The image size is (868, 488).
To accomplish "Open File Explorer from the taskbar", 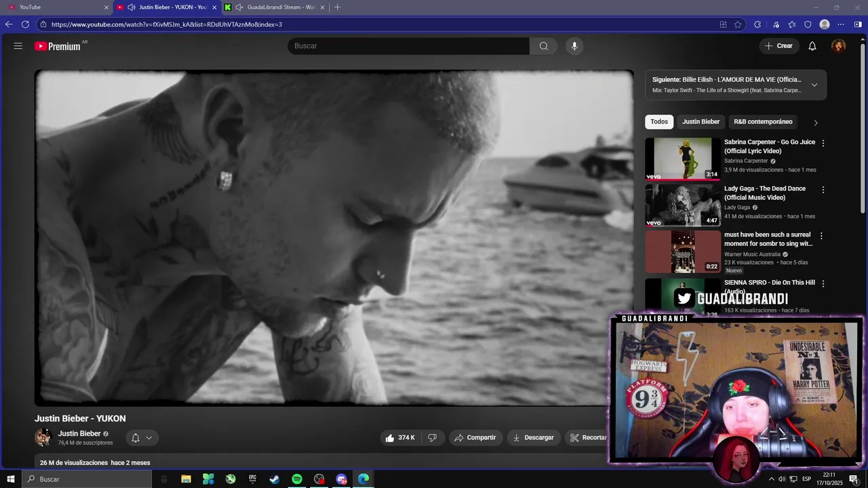I will [186, 479].
